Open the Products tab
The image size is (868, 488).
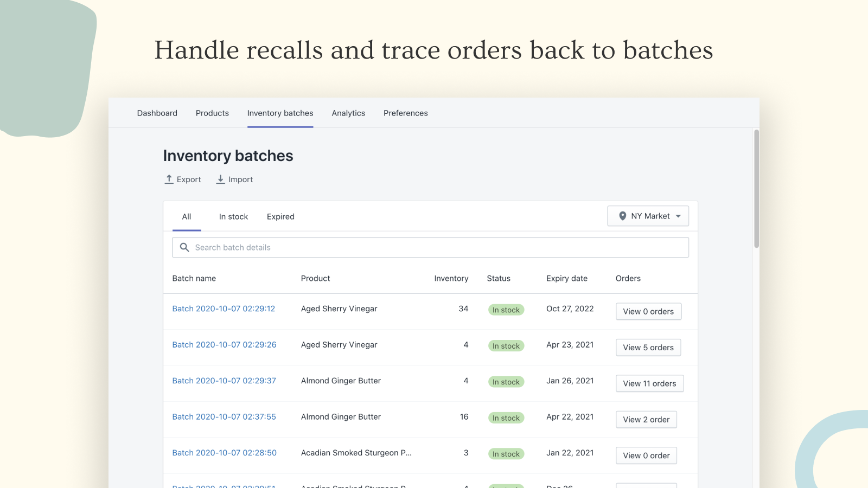tap(212, 113)
